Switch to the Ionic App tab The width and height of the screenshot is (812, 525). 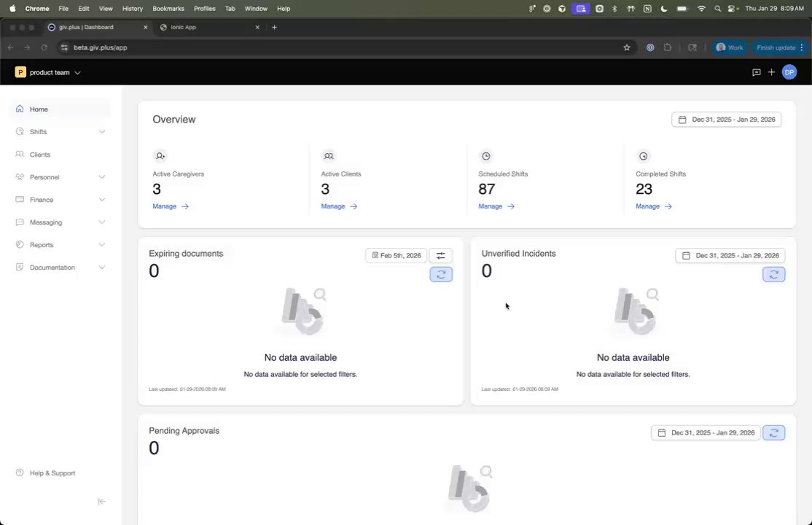[x=209, y=28]
